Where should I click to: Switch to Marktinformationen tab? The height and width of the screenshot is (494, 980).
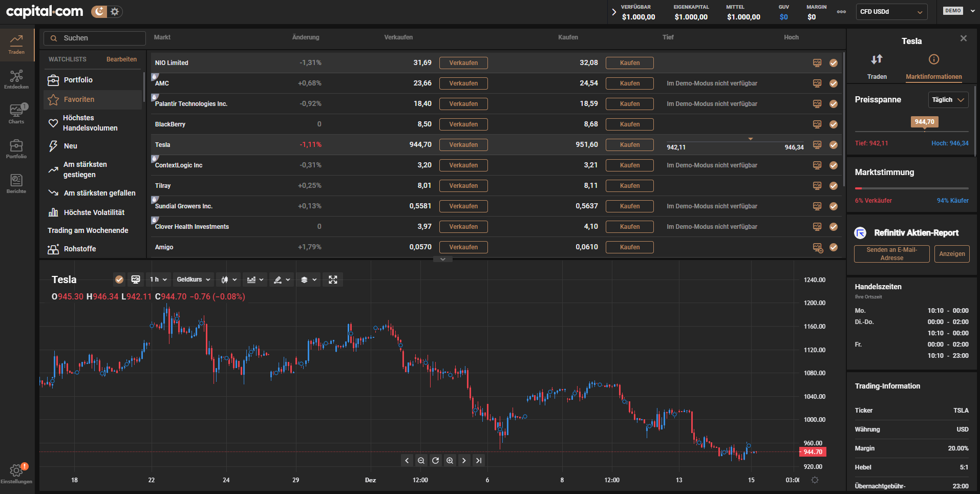pos(934,67)
